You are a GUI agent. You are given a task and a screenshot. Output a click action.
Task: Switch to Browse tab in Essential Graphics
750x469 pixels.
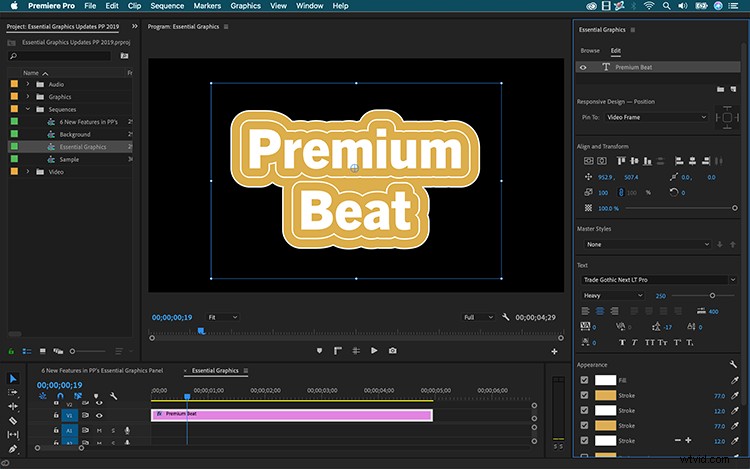(590, 51)
